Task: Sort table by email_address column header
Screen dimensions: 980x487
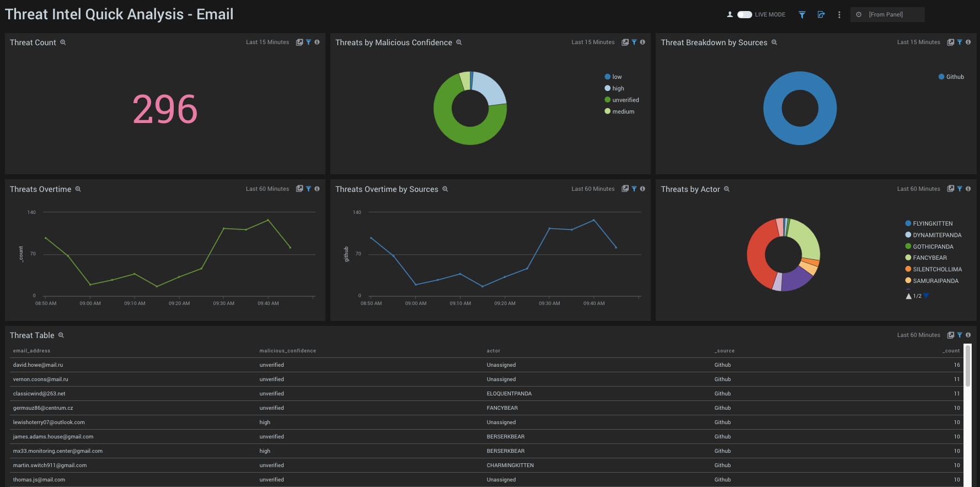Action: [31, 351]
